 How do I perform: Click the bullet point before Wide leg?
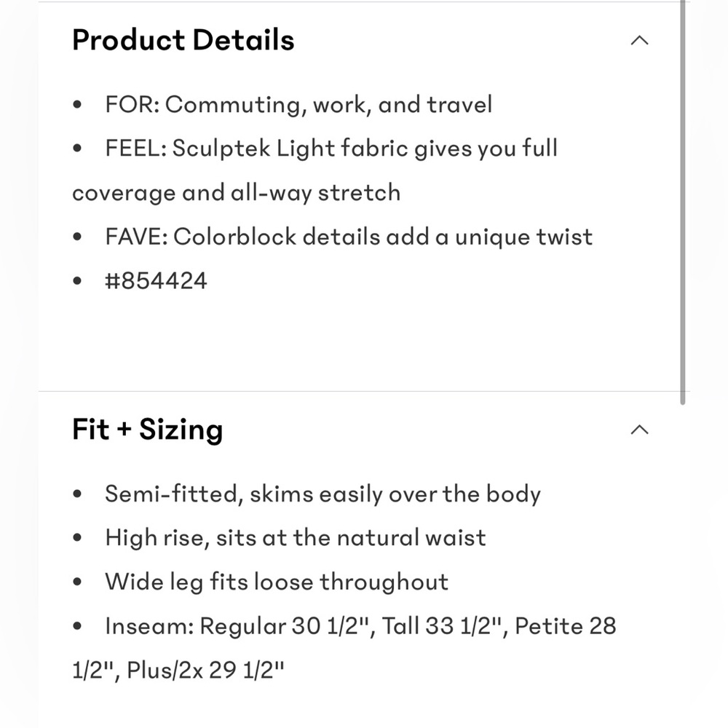click(x=77, y=582)
